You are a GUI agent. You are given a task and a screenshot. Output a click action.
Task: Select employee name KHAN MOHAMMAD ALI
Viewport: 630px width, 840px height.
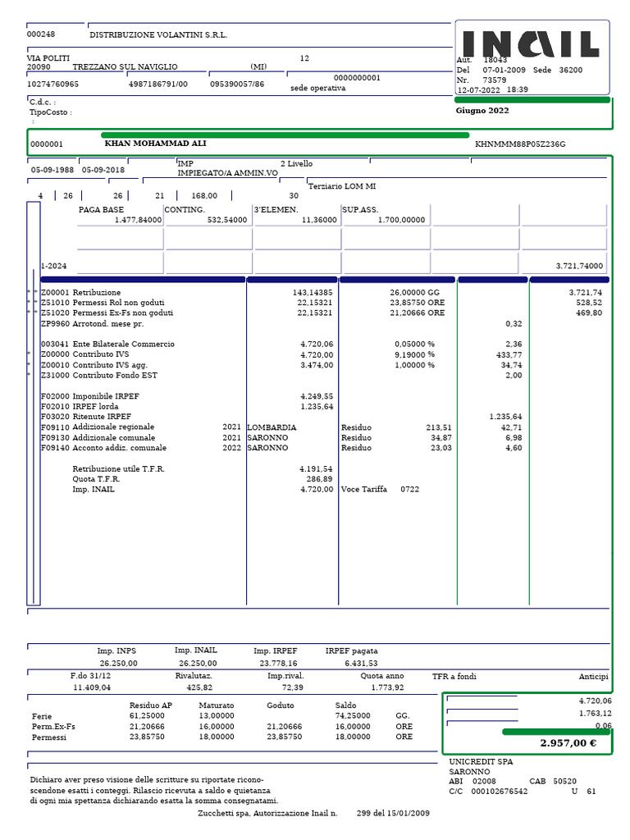click(155, 144)
